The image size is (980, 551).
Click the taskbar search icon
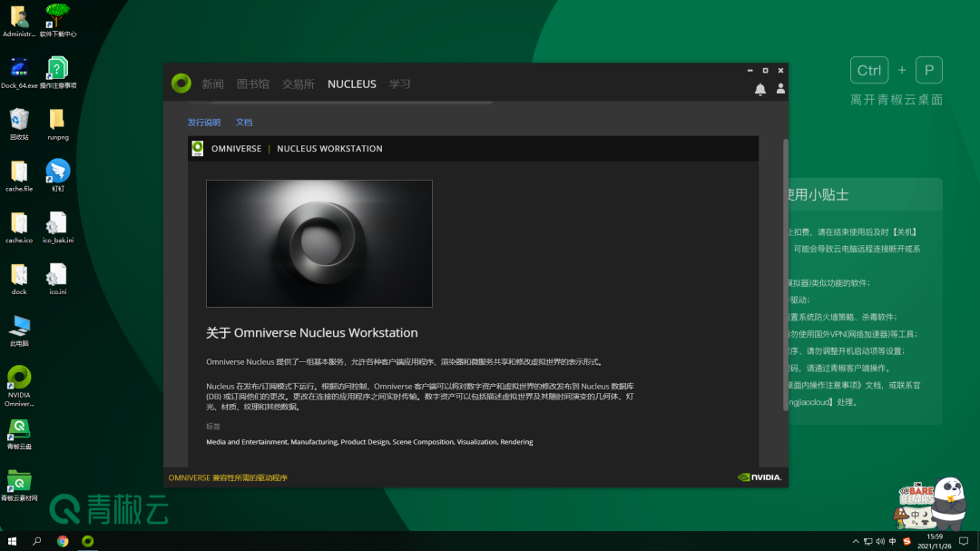click(37, 541)
